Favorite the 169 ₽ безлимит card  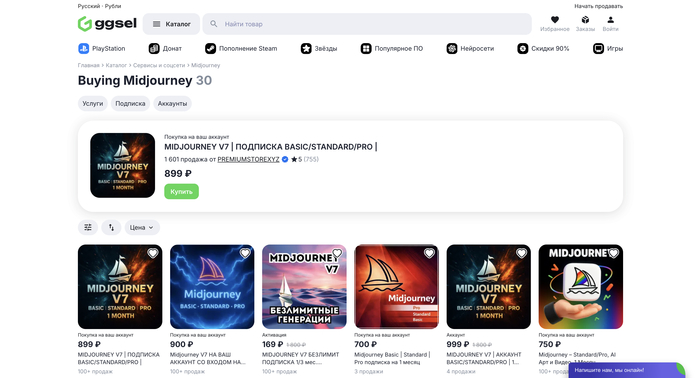point(338,253)
